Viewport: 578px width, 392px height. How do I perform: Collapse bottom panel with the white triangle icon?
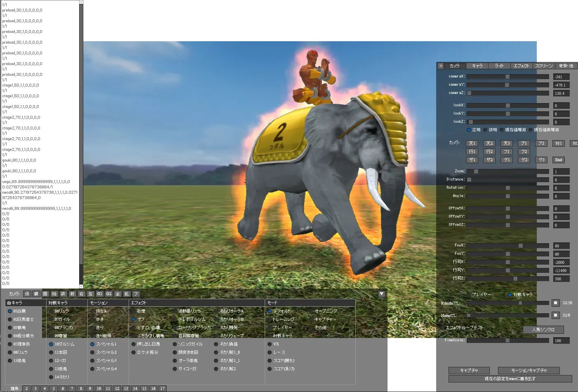(x=382, y=294)
